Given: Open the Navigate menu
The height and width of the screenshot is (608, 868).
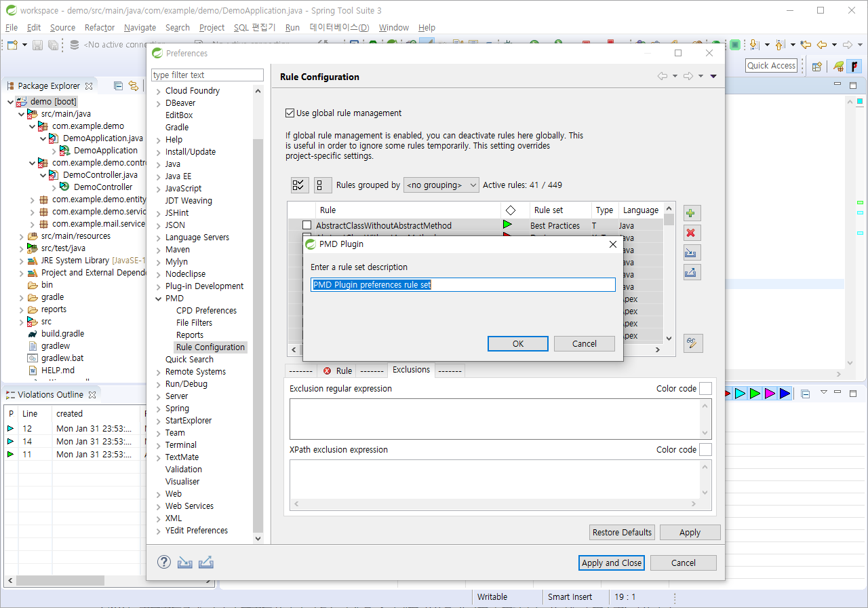Looking at the screenshot, I should [140, 28].
